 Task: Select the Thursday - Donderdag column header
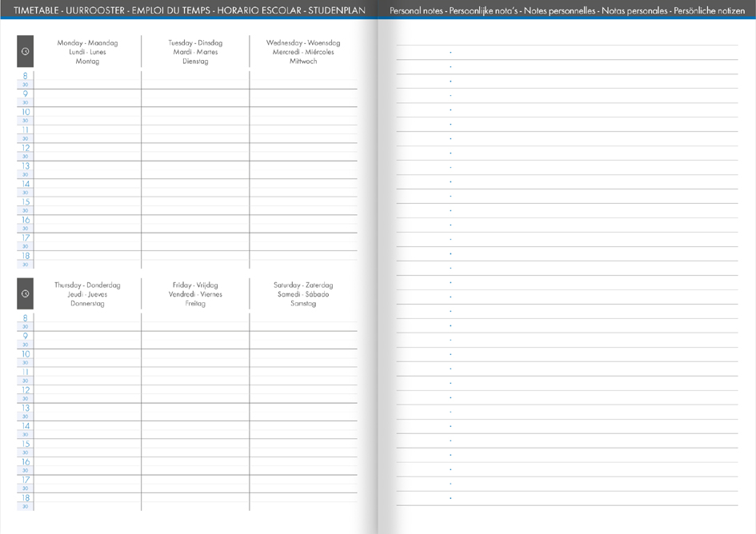pyautogui.click(x=87, y=294)
